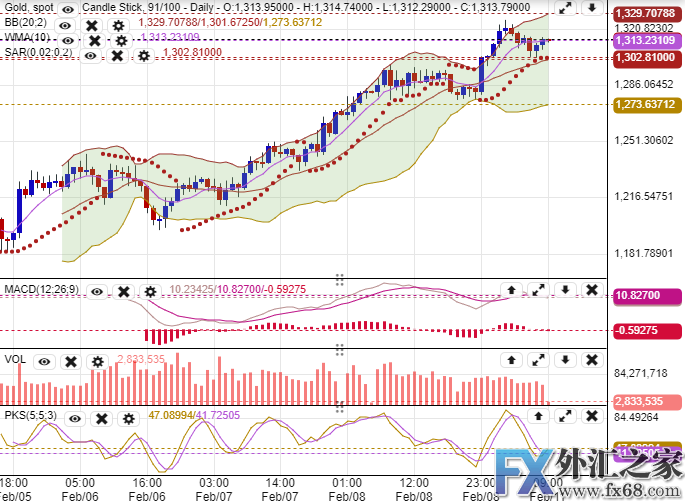Image resolution: width=685 pixels, height=502 pixels.
Task: Open PKS(5:5:3) settings gear
Action: click(x=128, y=417)
